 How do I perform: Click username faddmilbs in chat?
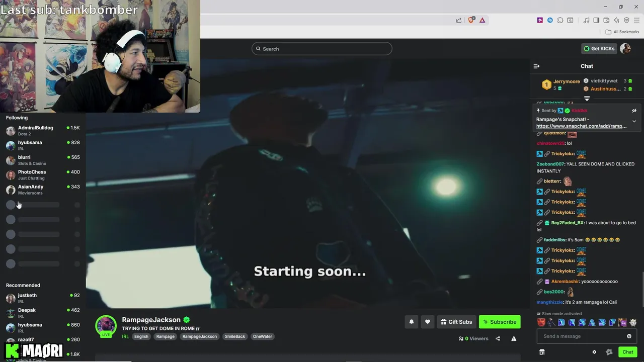pyautogui.click(x=555, y=240)
